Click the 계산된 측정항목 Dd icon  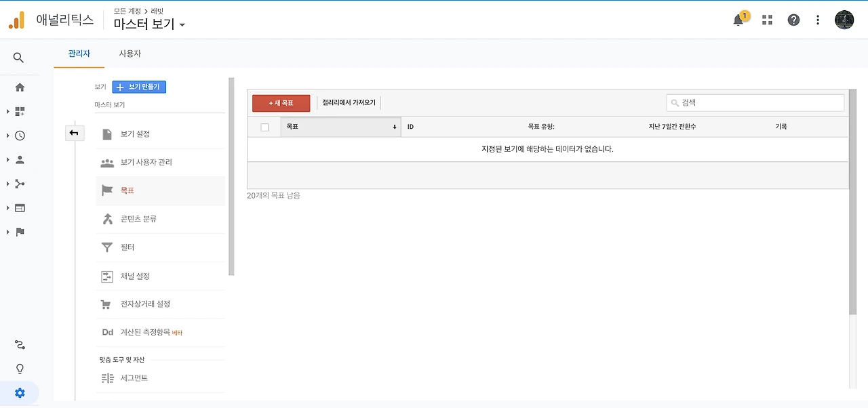[107, 332]
